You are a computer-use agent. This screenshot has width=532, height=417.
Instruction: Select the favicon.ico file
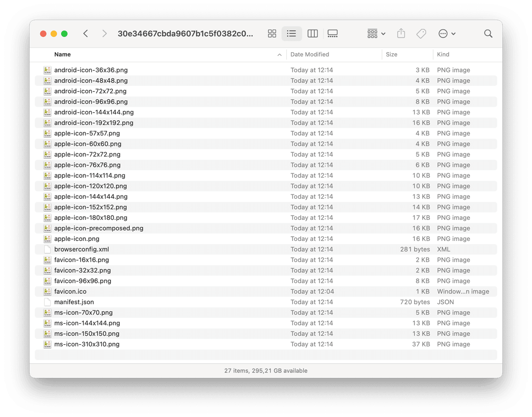click(x=71, y=291)
